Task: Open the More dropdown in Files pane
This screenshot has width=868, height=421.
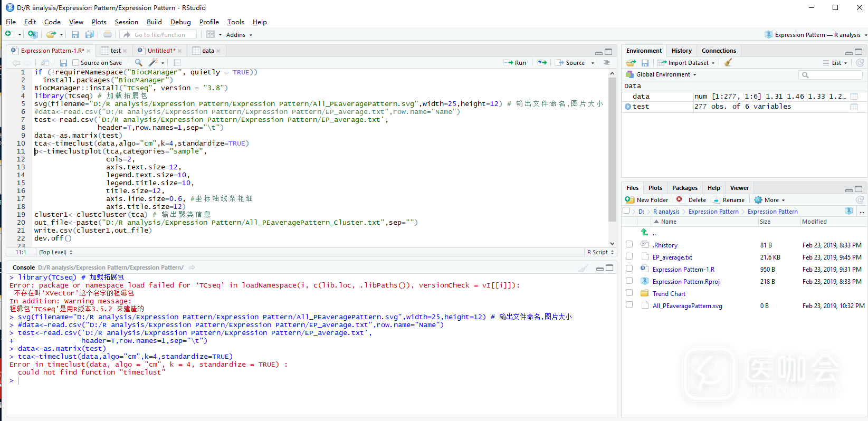Action: 770,200
